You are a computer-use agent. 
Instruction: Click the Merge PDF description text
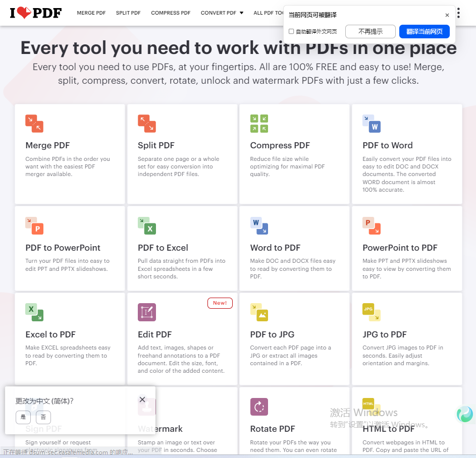pos(68,166)
